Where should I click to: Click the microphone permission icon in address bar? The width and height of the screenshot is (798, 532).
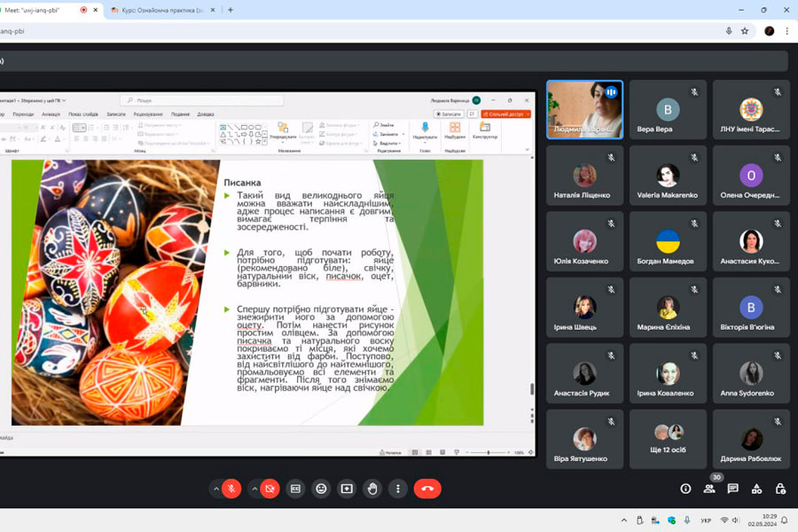coord(729,31)
